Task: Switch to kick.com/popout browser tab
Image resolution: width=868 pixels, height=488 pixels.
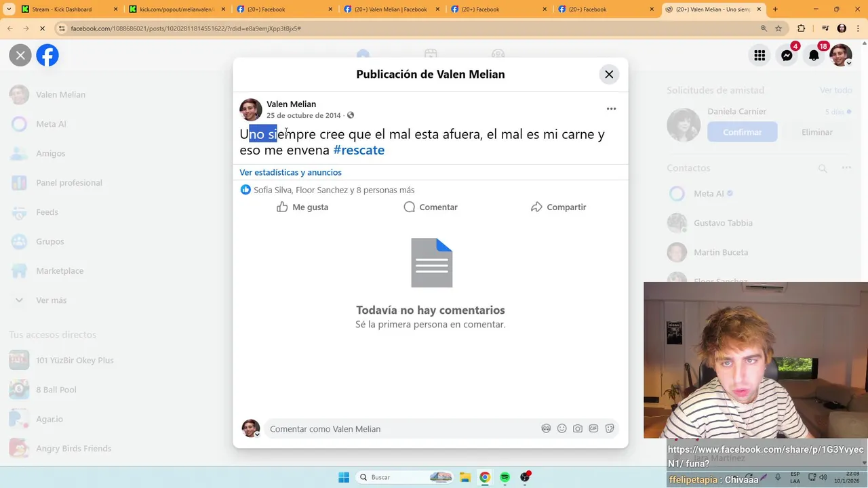Action: point(176,9)
